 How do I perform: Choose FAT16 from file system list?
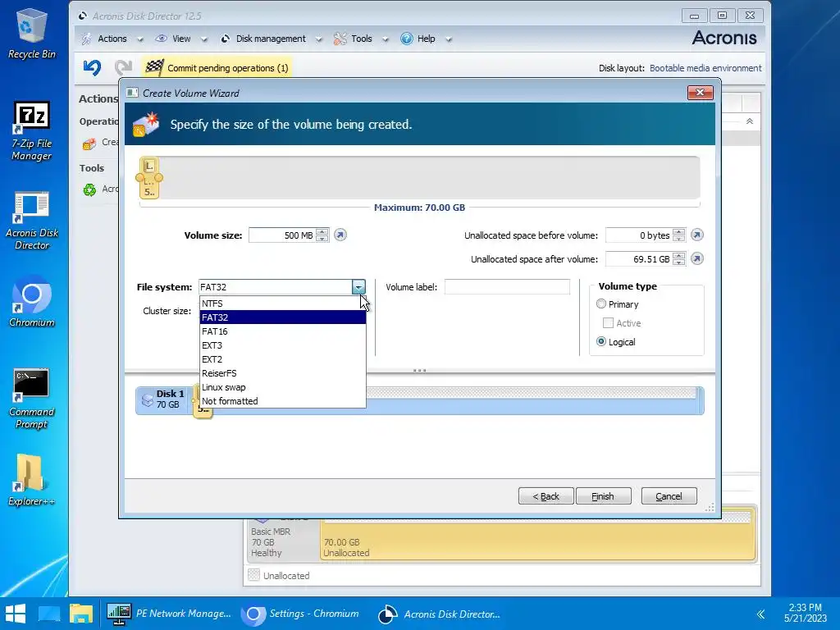[x=283, y=331]
